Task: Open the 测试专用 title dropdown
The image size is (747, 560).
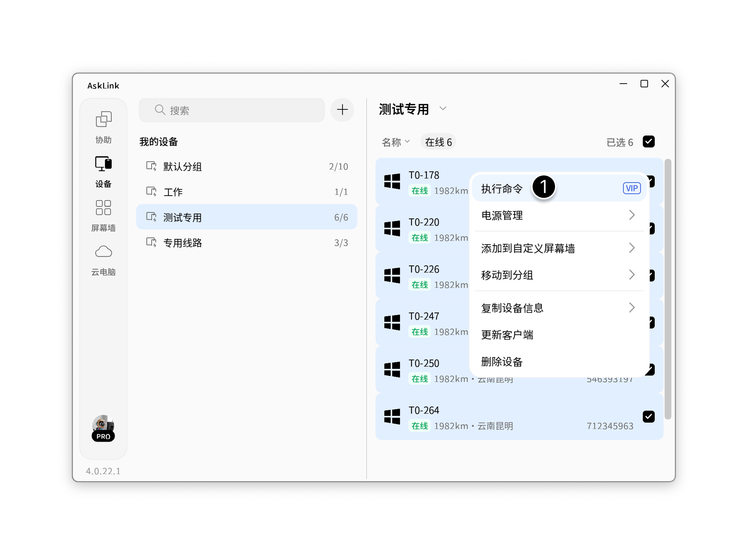Action: [443, 109]
